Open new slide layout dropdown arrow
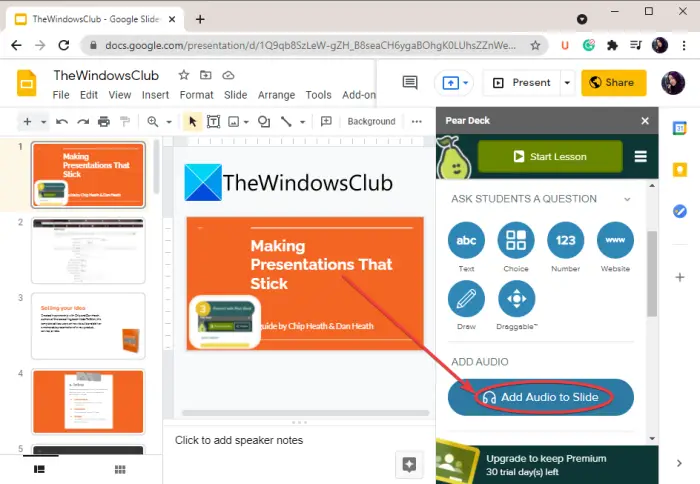The height and width of the screenshot is (484, 700). [x=43, y=121]
